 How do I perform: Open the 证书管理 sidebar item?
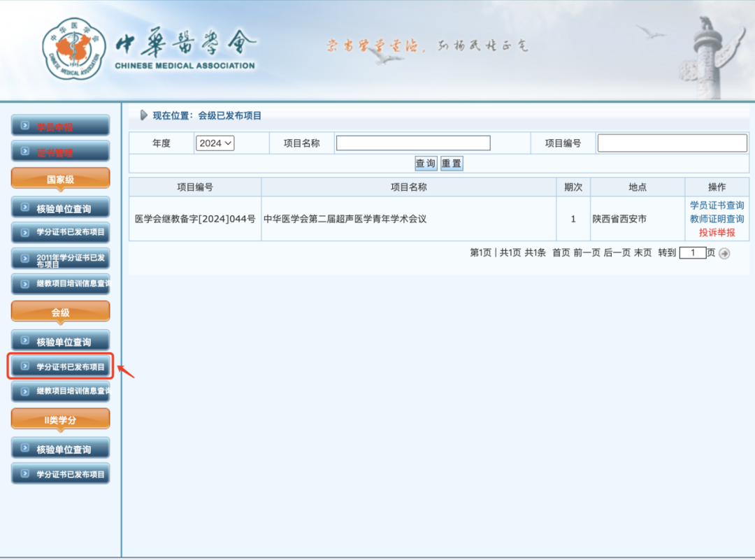point(60,152)
